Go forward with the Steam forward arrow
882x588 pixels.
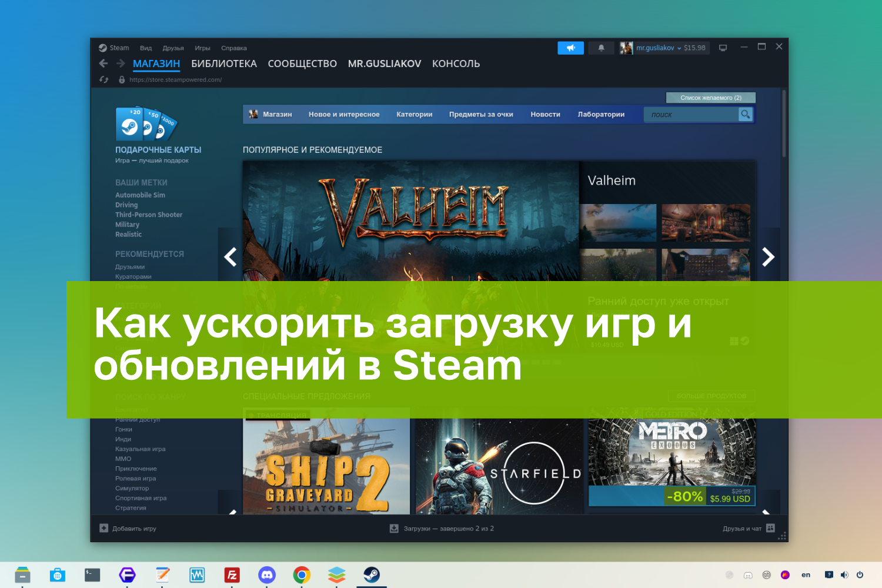point(121,64)
